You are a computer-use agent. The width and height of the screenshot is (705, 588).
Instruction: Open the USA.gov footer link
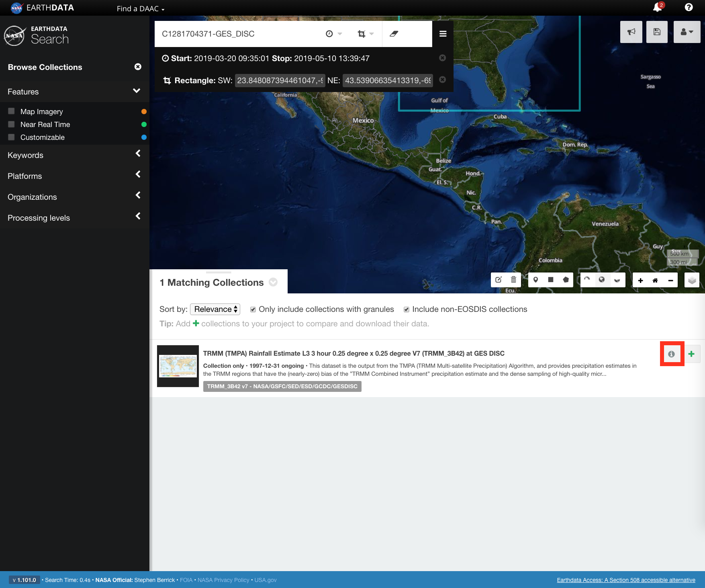266,580
